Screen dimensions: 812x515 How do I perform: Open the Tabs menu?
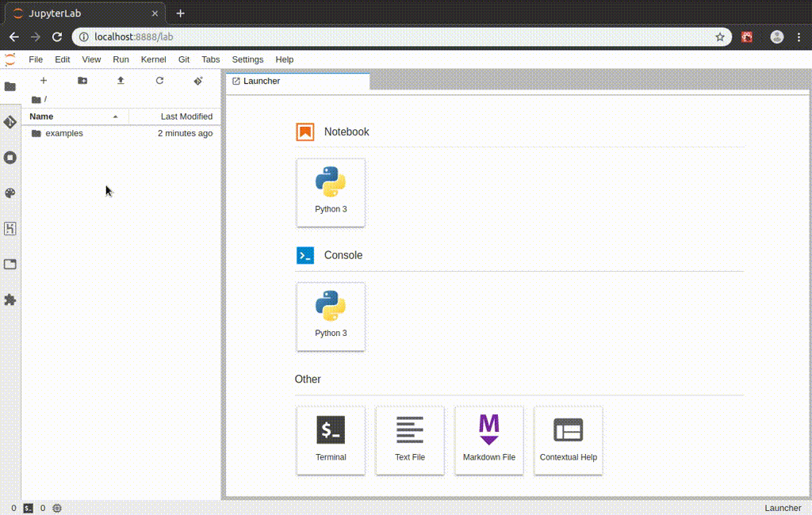click(x=210, y=59)
